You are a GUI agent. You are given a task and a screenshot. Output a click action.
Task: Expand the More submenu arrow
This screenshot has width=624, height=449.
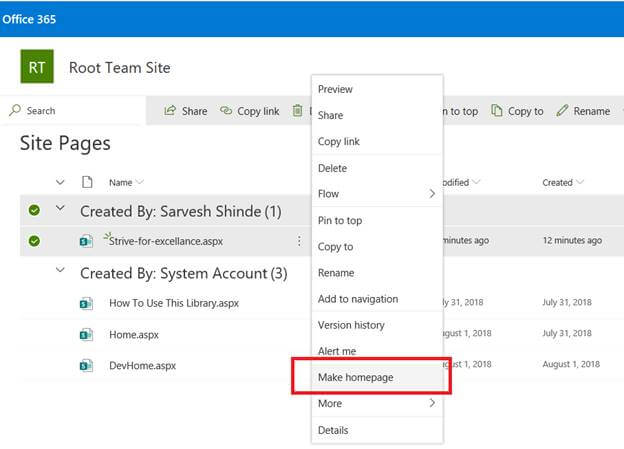[432, 403]
